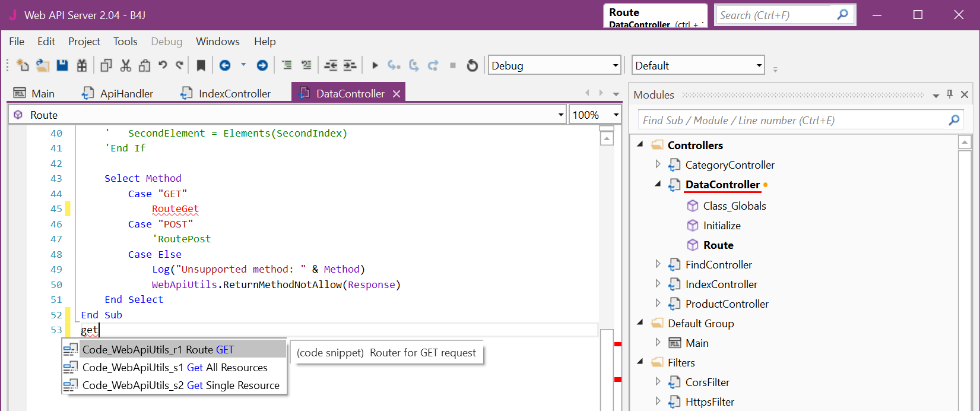Open the Project menu
The width and height of the screenshot is (980, 411).
pyautogui.click(x=84, y=42)
